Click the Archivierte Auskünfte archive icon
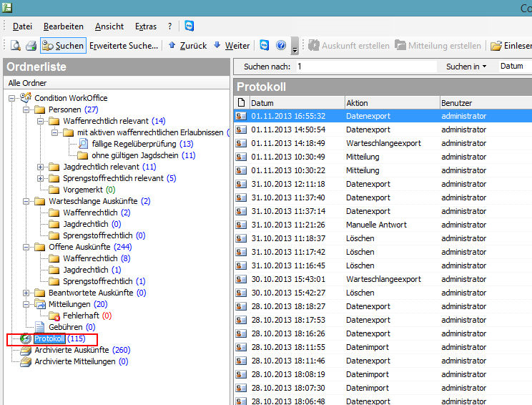The width and height of the screenshot is (532, 405). pos(26,350)
